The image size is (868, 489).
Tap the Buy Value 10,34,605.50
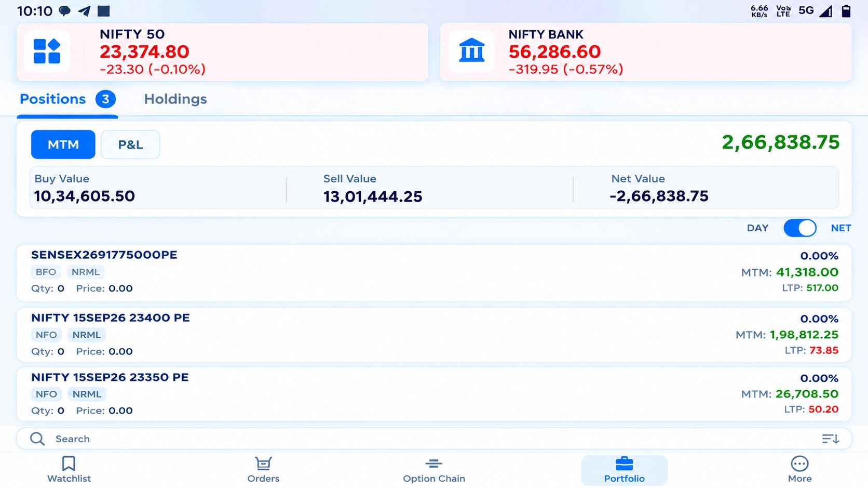coord(85,196)
